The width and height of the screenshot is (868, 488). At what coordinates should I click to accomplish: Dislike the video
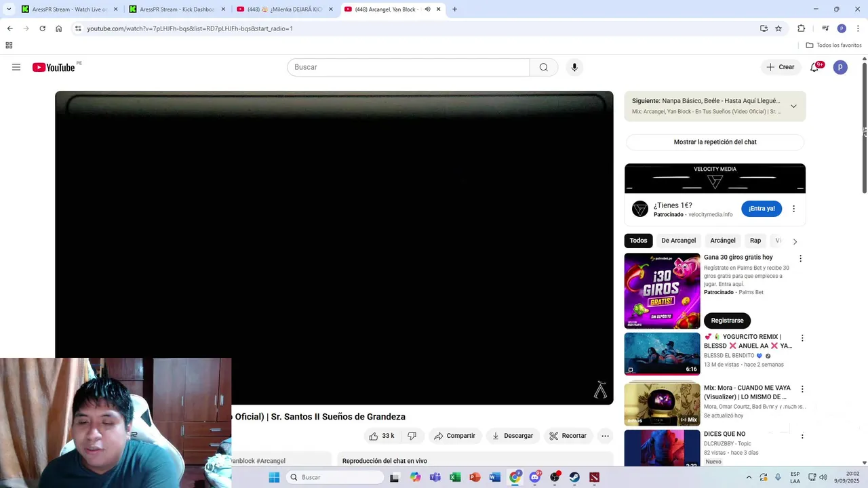tap(412, 436)
